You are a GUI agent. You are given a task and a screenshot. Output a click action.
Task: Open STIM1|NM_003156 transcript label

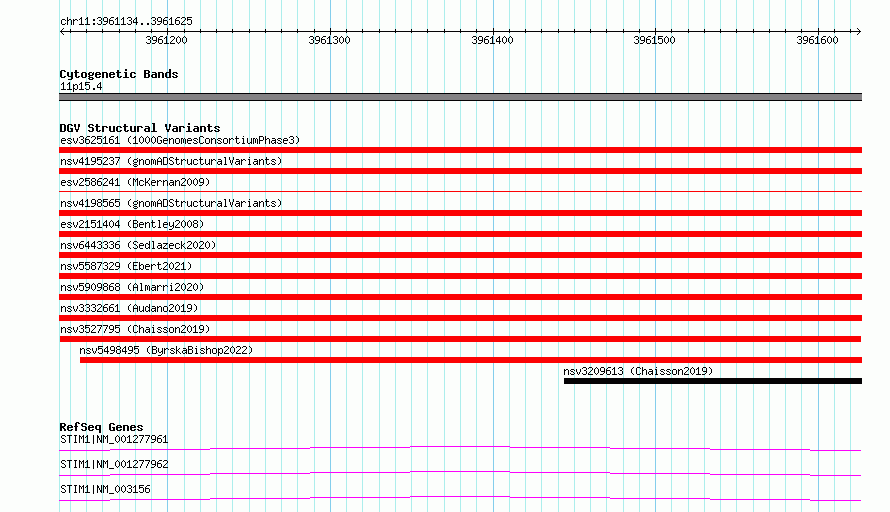[105, 489]
